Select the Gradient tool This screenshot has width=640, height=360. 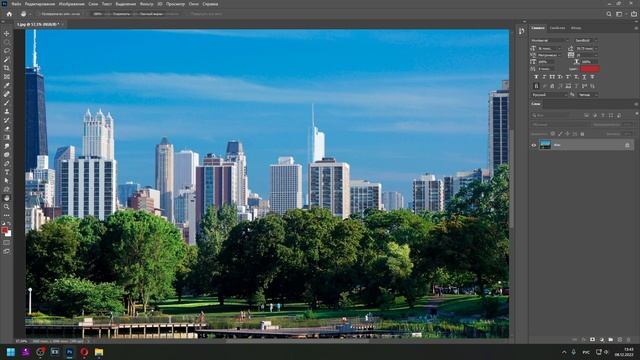coord(7,137)
